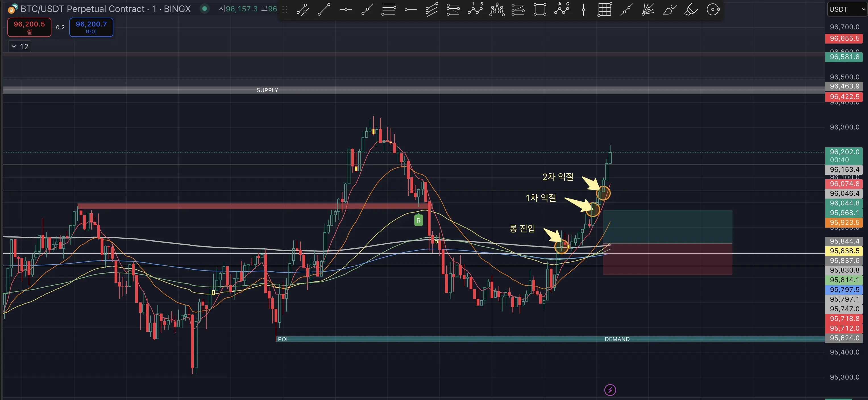Select the ABCD pattern tool
The image size is (868, 400).
(x=562, y=9)
